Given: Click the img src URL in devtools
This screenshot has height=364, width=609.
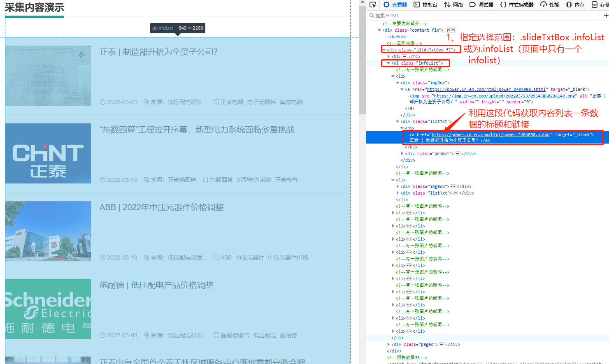Looking at the screenshot, I should (x=504, y=96).
